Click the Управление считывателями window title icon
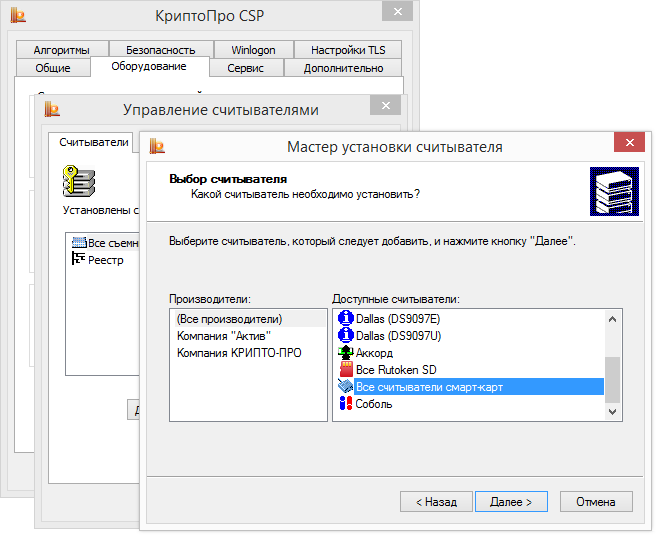The height and width of the screenshot is (536, 656). [52, 109]
